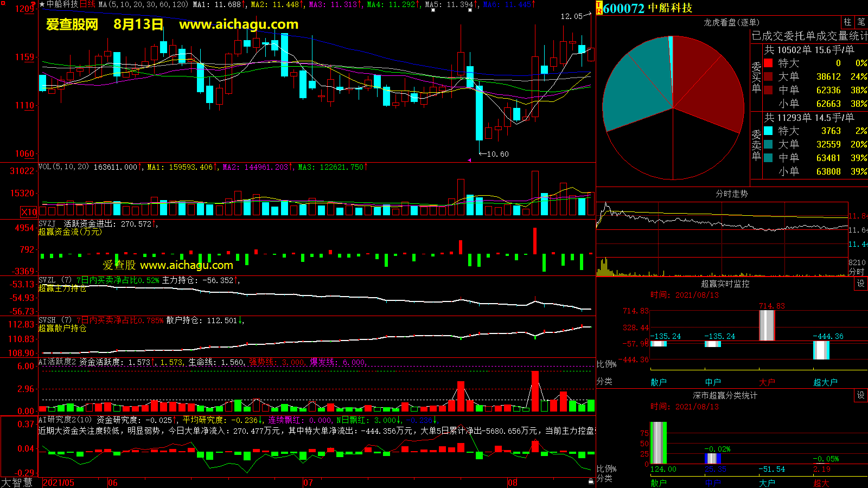This screenshot has height=488, width=868.
Task: Open 设 settings for 深市超赢分类统计 panel
Action: 861,395
